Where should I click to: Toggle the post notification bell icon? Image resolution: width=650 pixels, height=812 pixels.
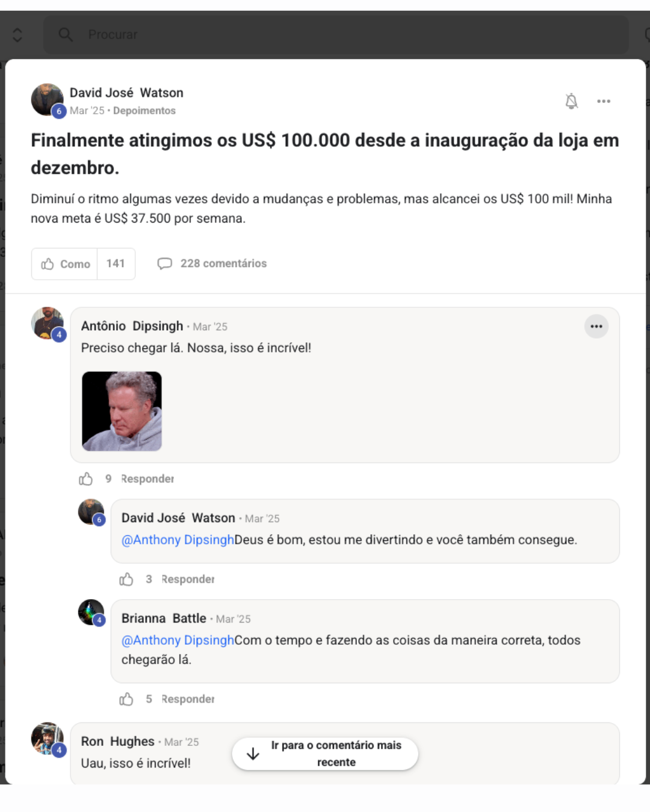[571, 101]
